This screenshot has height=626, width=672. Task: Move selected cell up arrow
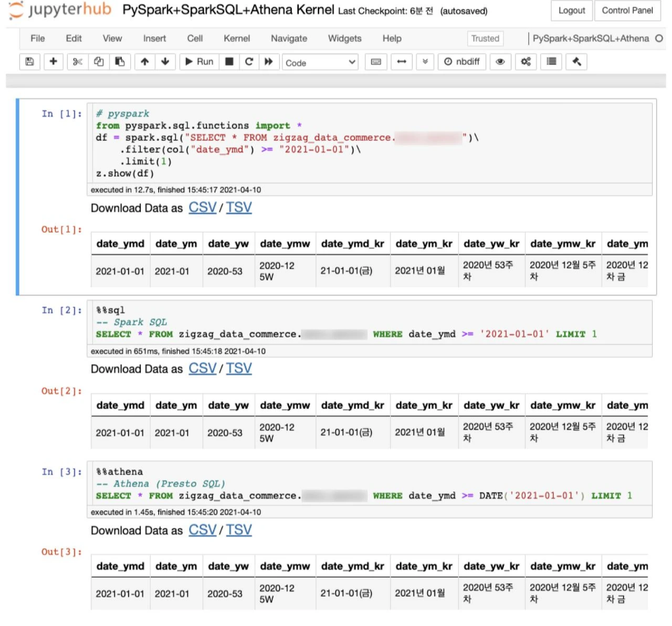(144, 62)
